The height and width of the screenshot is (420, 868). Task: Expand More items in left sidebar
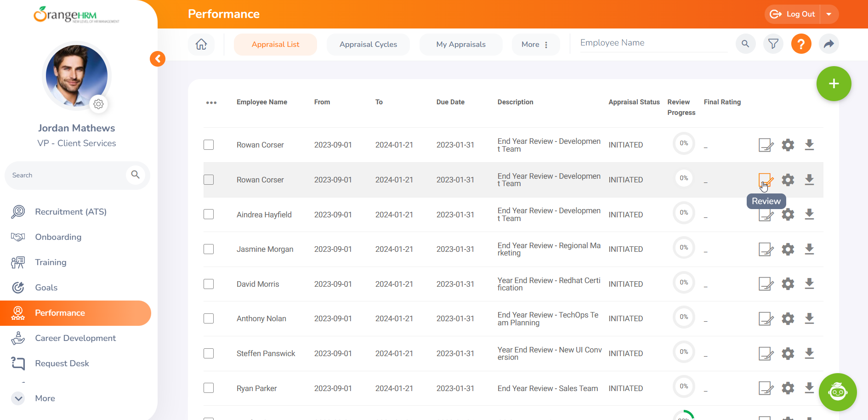click(x=18, y=398)
